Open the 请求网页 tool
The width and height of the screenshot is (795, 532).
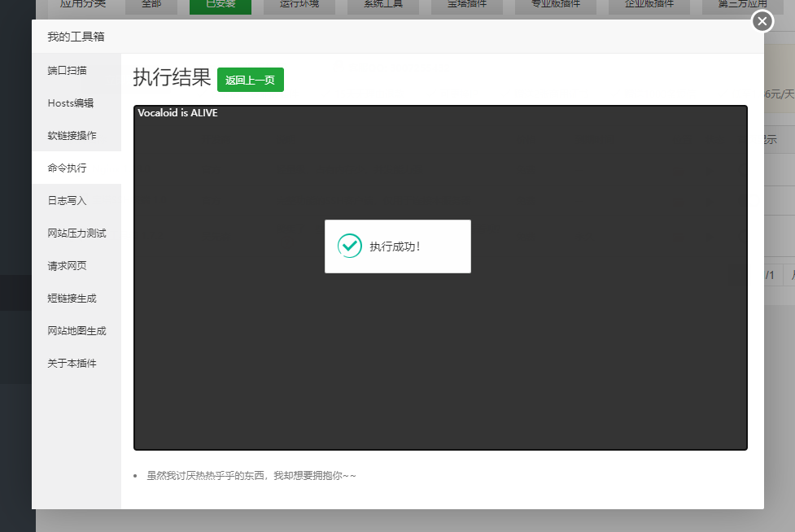(x=76, y=265)
